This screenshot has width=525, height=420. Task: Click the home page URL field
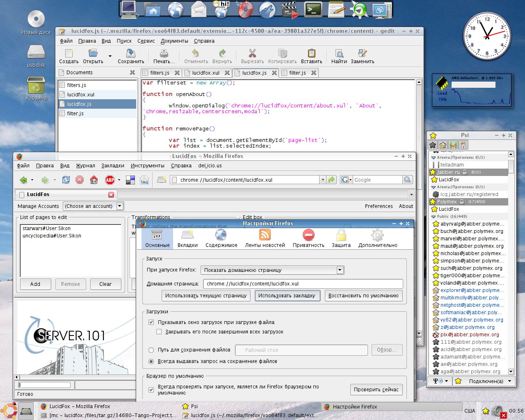[x=303, y=284]
